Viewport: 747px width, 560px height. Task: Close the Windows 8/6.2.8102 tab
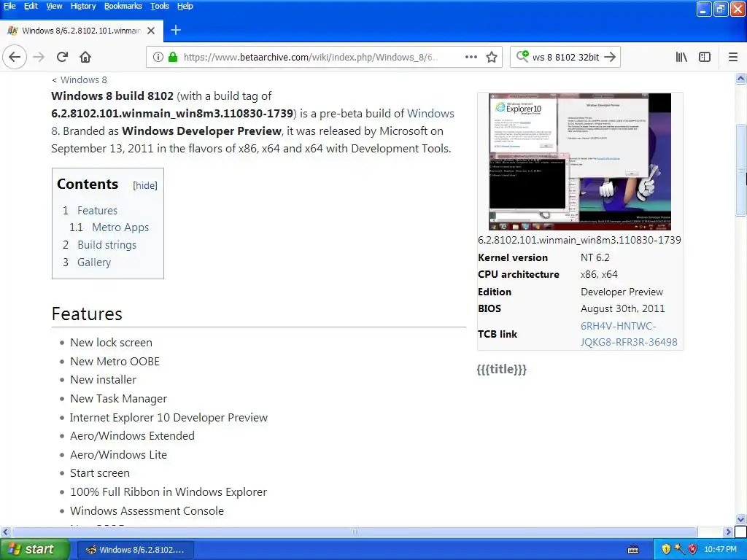pyautogui.click(x=151, y=31)
